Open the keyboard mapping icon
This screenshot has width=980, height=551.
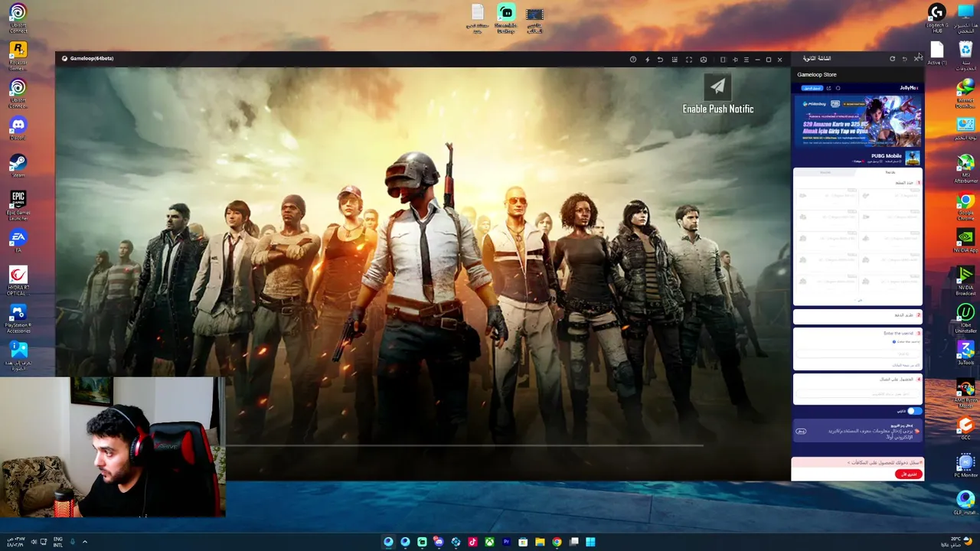pyautogui.click(x=675, y=59)
